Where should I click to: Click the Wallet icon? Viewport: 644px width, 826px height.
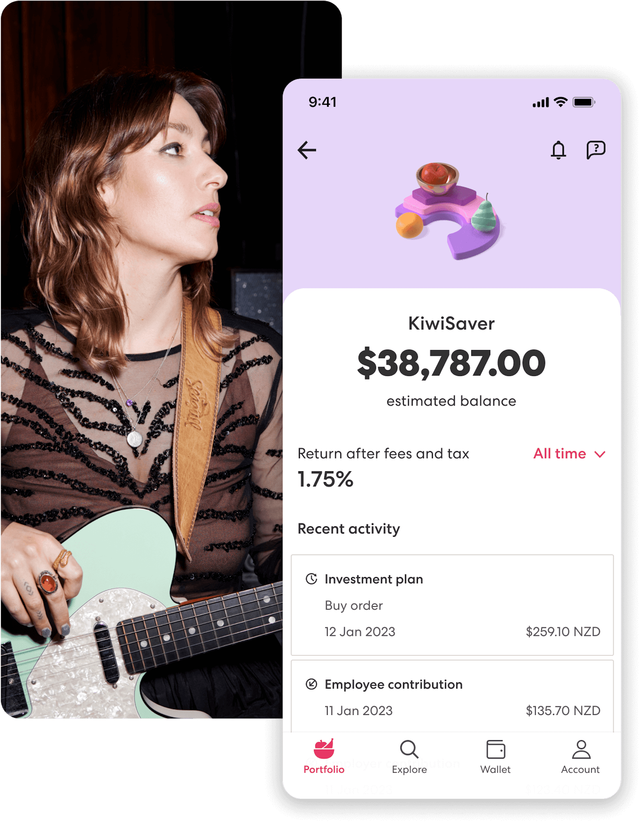[495, 749]
